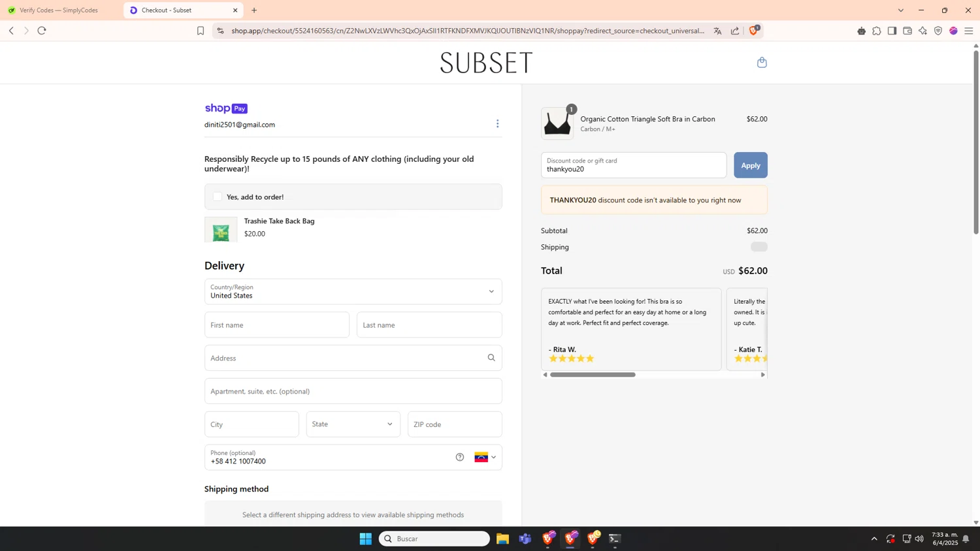Click the Windows taskbar Buscar search box

(x=434, y=539)
